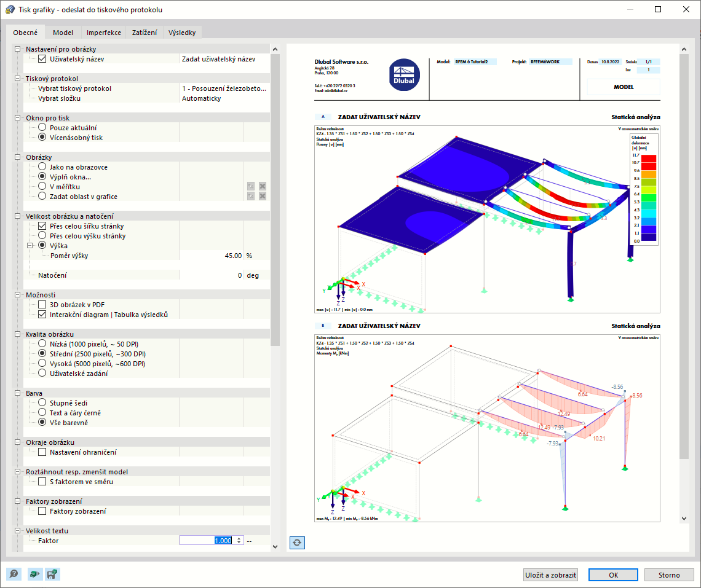Click the dialog title bar app icon
The height and width of the screenshot is (588, 701).
(10, 9)
